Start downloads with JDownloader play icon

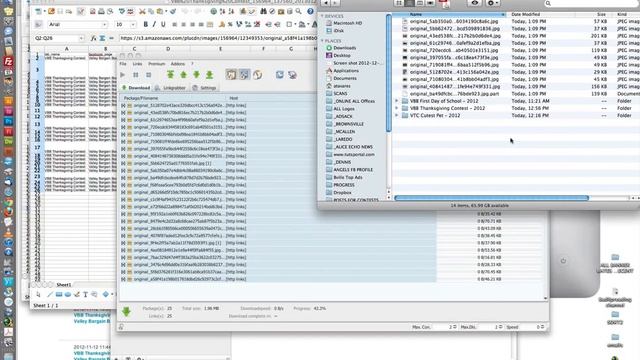122,75
